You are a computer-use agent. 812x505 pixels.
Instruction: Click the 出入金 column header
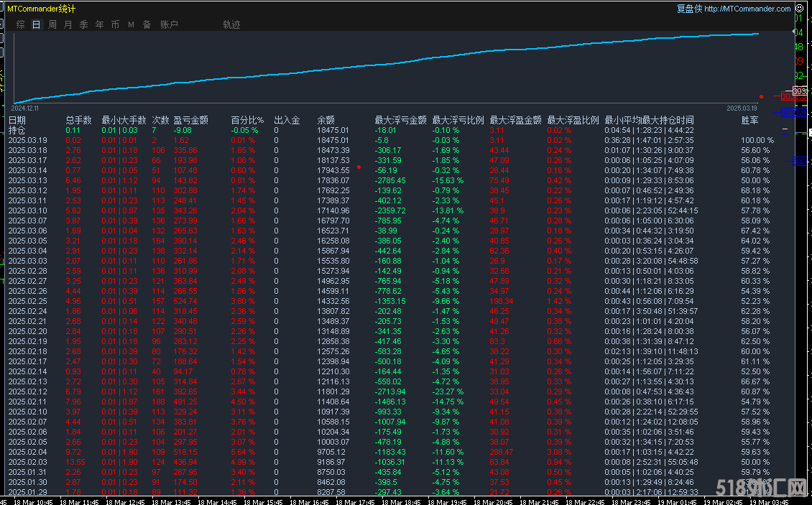287,120
